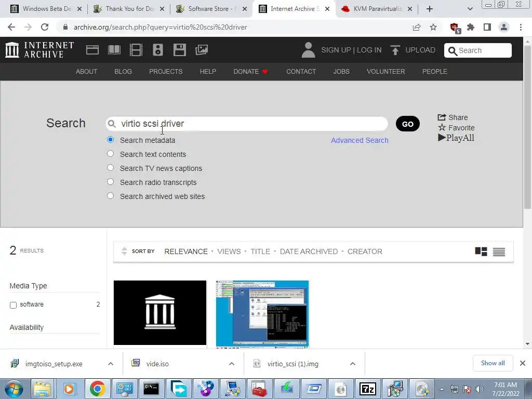Viewport: 532px width, 399px height.
Task: Click the Windows Start button
Action: [x=14, y=389]
